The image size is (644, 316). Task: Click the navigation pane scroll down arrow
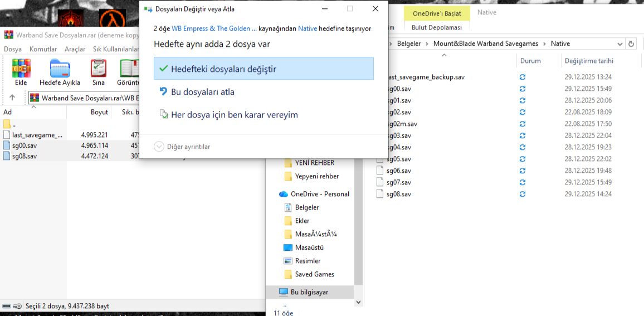[358, 302]
